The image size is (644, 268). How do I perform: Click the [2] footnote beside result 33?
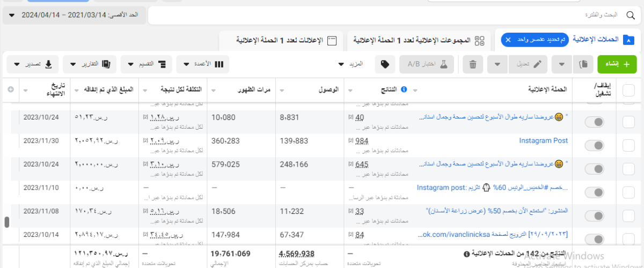(x=350, y=212)
